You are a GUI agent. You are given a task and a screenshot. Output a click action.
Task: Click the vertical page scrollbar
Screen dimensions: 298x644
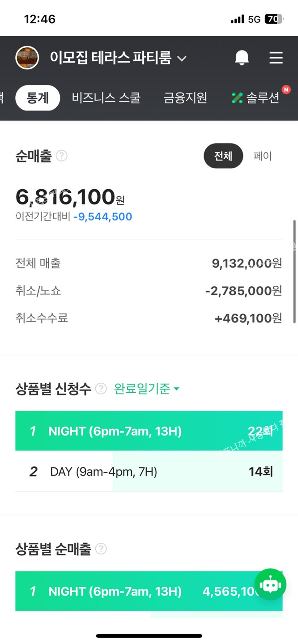294,271
